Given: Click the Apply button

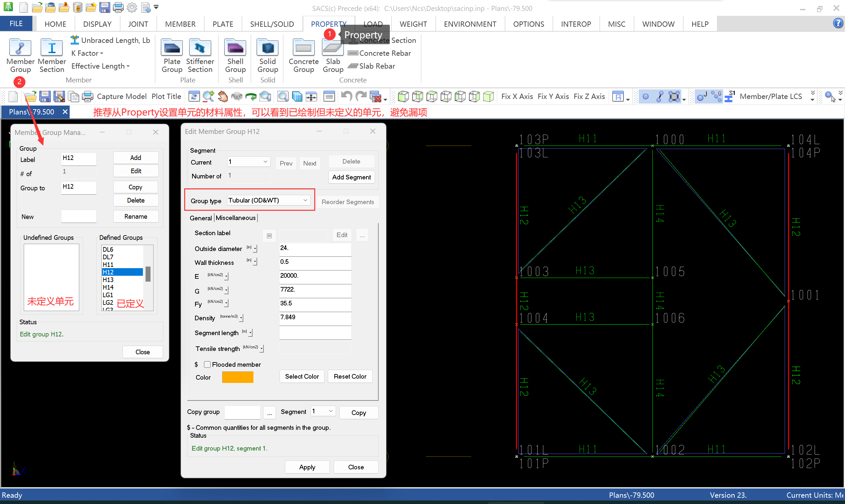Looking at the screenshot, I should click(307, 467).
